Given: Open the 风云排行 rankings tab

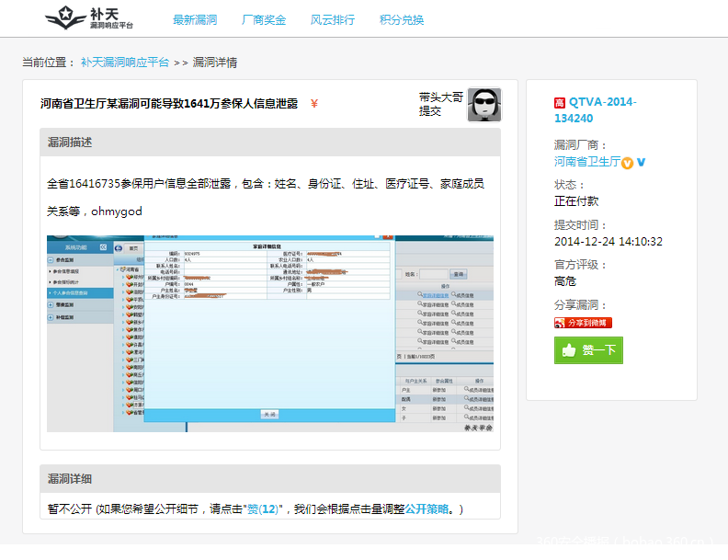Looking at the screenshot, I should (332, 19).
